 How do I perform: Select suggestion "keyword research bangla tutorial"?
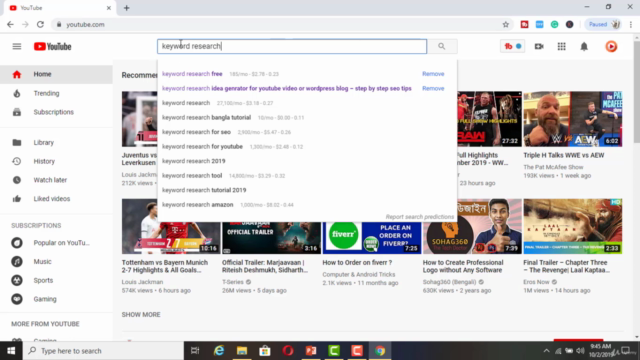pyautogui.click(x=207, y=118)
